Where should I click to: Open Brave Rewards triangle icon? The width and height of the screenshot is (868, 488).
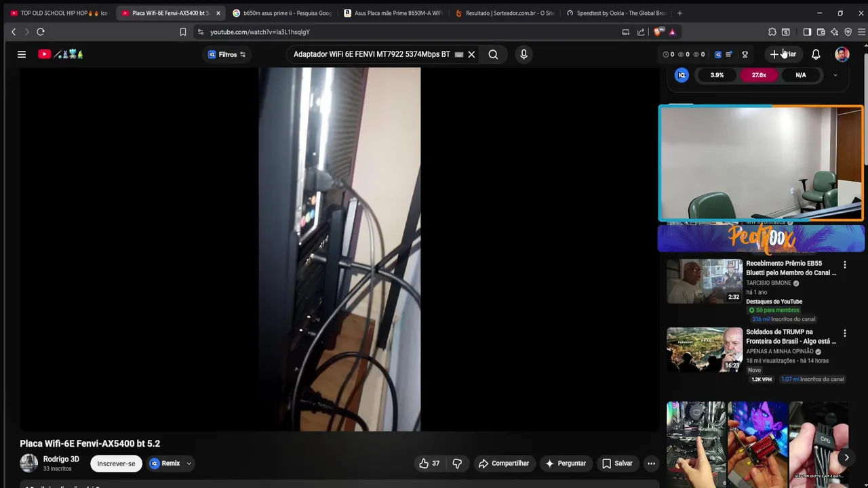[x=672, y=32]
